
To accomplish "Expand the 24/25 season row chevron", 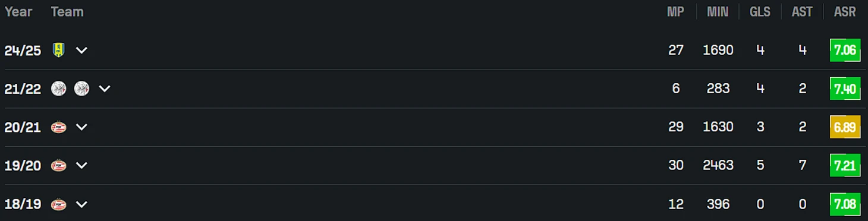I will tap(81, 50).
